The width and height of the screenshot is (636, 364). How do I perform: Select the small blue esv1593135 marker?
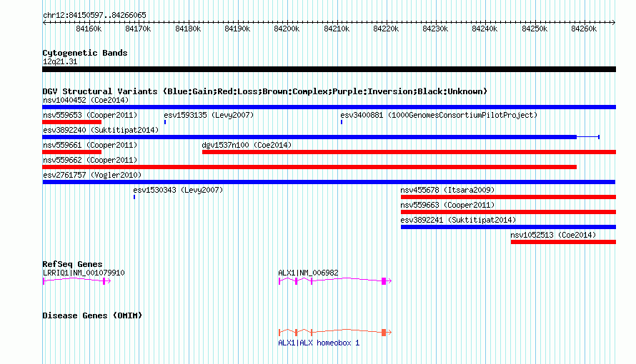pos(165,122)
